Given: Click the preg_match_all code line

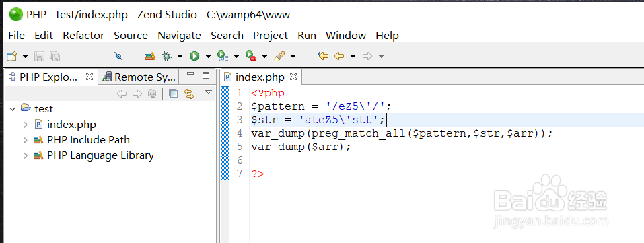Looking at the screenshot, I should coord(402,134).
